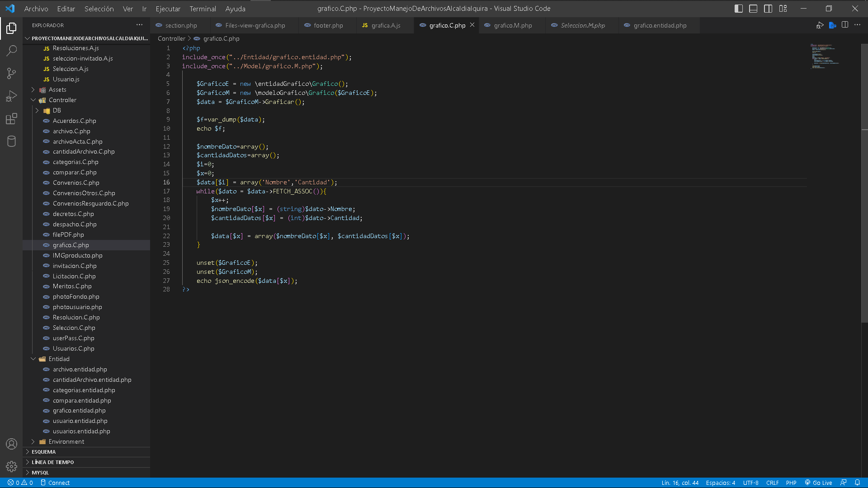The image size is (868, 488).
Task: Open the Extensions panel icon
Action: click(12, 118)
